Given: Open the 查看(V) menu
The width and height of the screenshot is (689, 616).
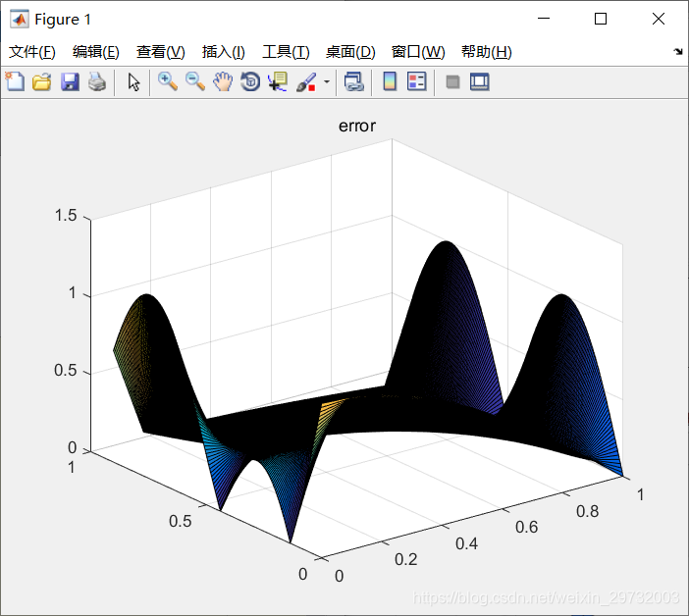Looking at the screenshot, I should tap(160, 52).
